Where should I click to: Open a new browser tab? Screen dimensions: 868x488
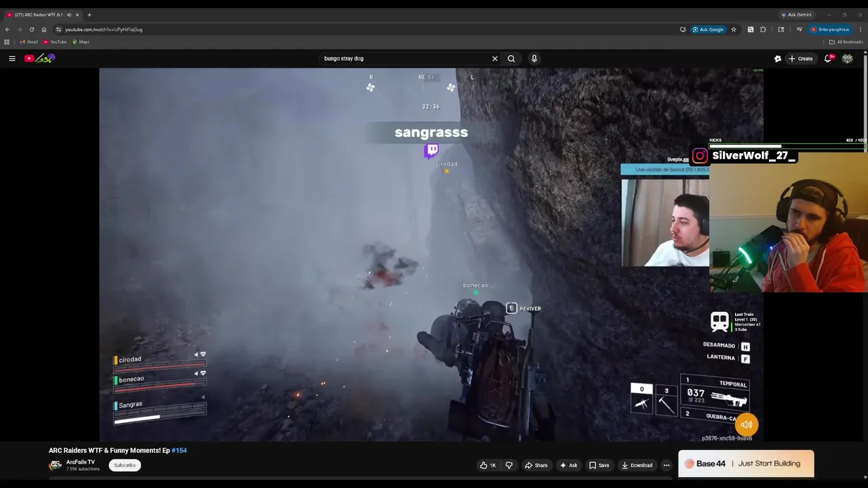(89, 14)
